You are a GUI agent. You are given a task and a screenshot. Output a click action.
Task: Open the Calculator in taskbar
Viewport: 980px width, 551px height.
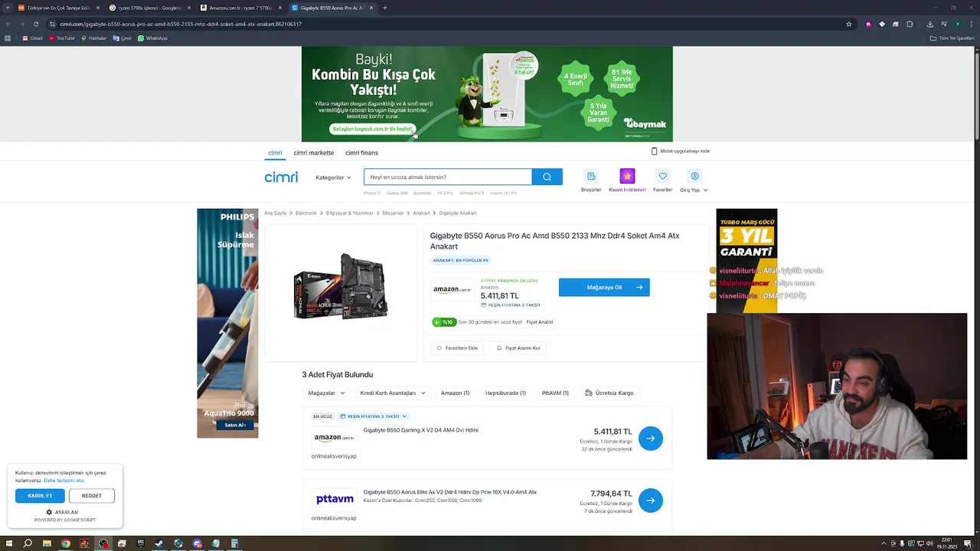point(234,543)
